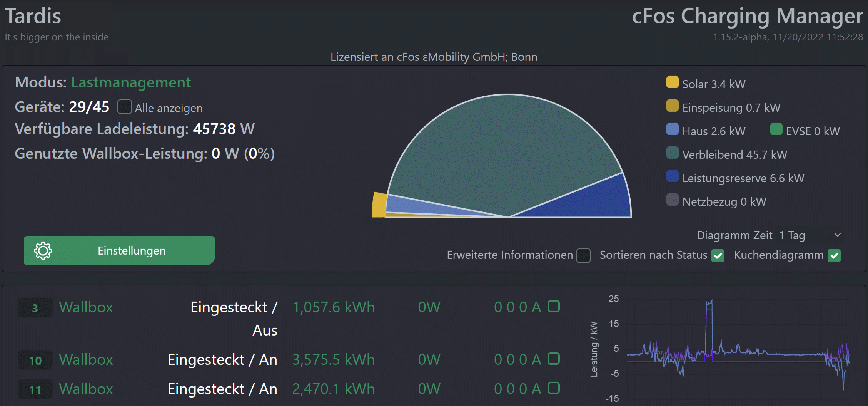The image size is (868, 406).
Task: Open the Einstellungen settings button
Action: (119, 251)
